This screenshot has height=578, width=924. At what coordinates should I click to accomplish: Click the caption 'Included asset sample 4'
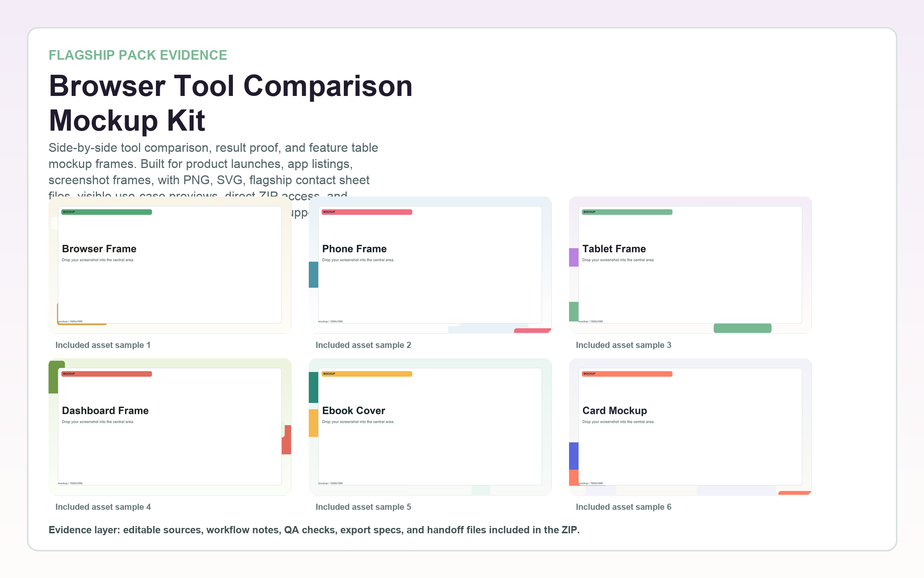point(103,507)
